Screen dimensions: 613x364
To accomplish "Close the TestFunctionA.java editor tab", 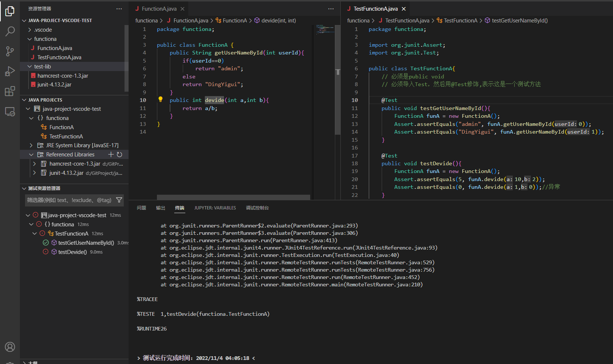I will click(404, 9).
